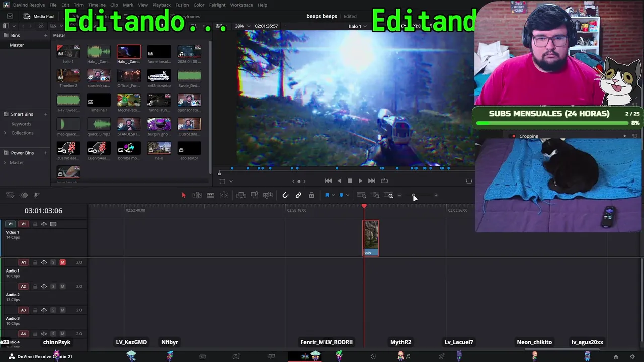Click the Replace Clip tool
Viewport: 644px width, 362px height.
[x=268, y=195]
